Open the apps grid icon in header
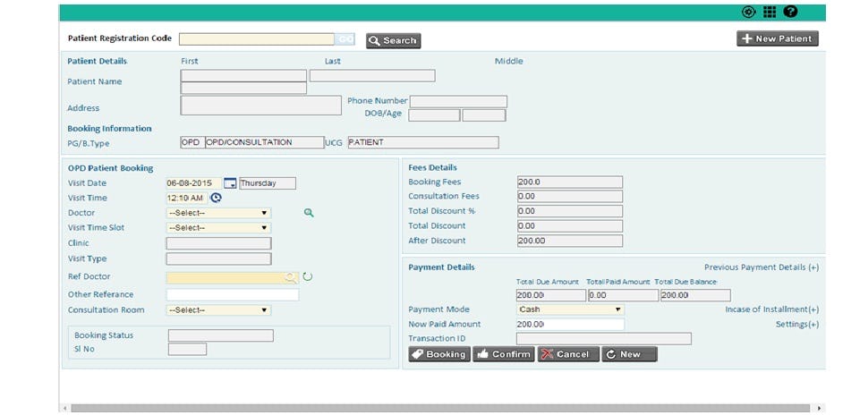The width and height of the screenshot is (868, 415). (x=770, y=13)
